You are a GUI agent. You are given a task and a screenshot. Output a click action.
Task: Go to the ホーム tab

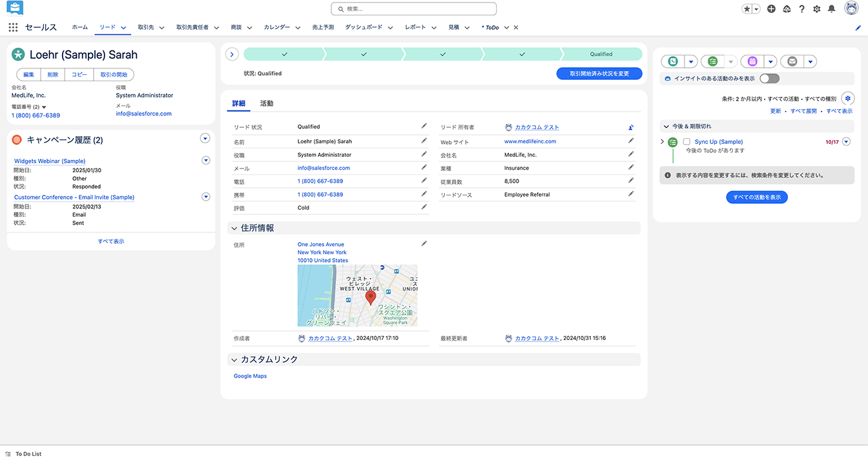click(80, 28)
